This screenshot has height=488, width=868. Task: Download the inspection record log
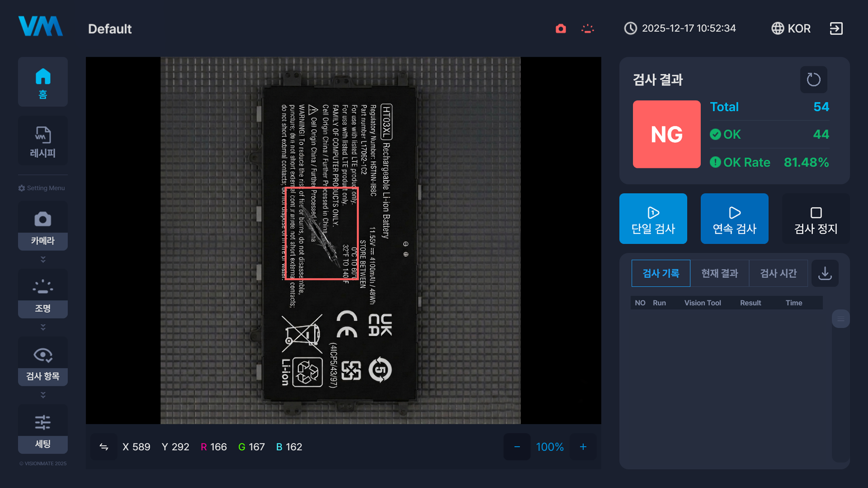[x=825, y=273]
